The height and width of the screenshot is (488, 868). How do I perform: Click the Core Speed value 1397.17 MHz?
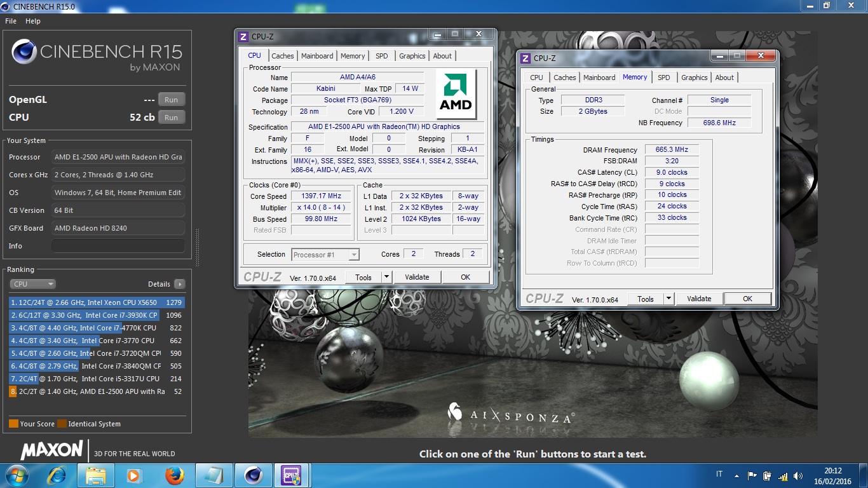coord(321,196)
